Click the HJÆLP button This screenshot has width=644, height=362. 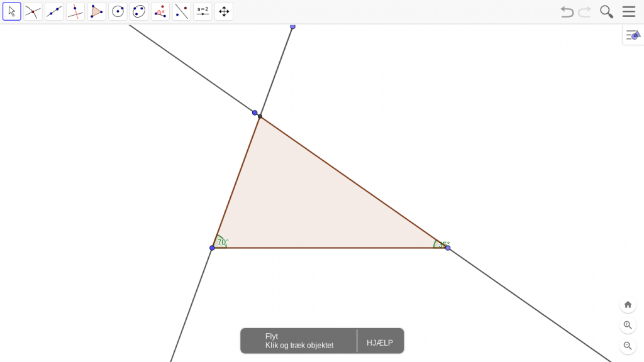[x=380, y=343]
